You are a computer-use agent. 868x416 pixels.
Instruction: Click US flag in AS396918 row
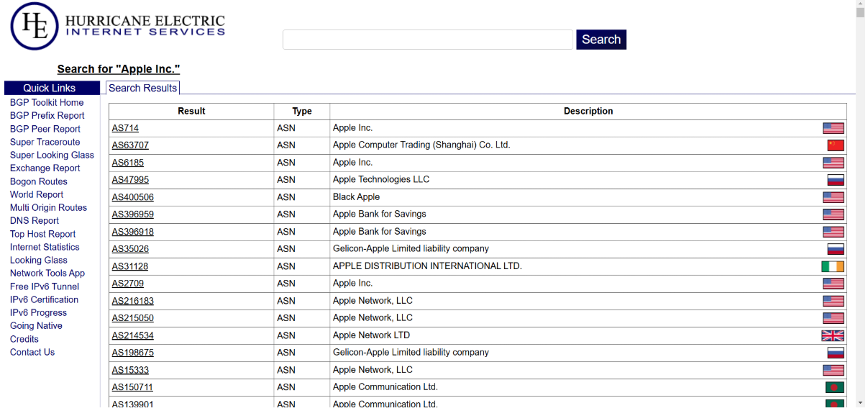(833, 232)
